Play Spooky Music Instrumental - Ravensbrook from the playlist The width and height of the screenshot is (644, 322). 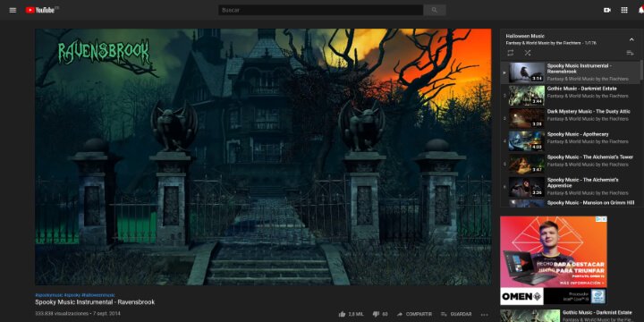[x=570, y=72]
